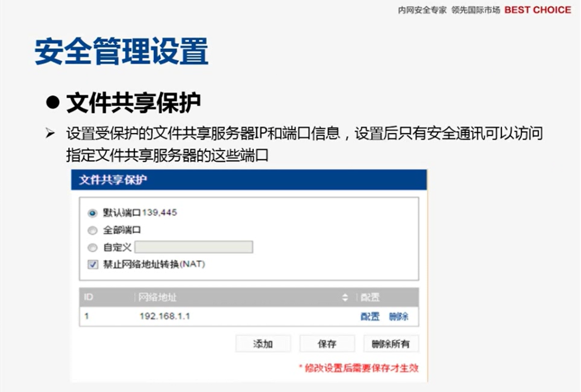
Task: Click the 保存 button
Action: [x=327, y=344]
